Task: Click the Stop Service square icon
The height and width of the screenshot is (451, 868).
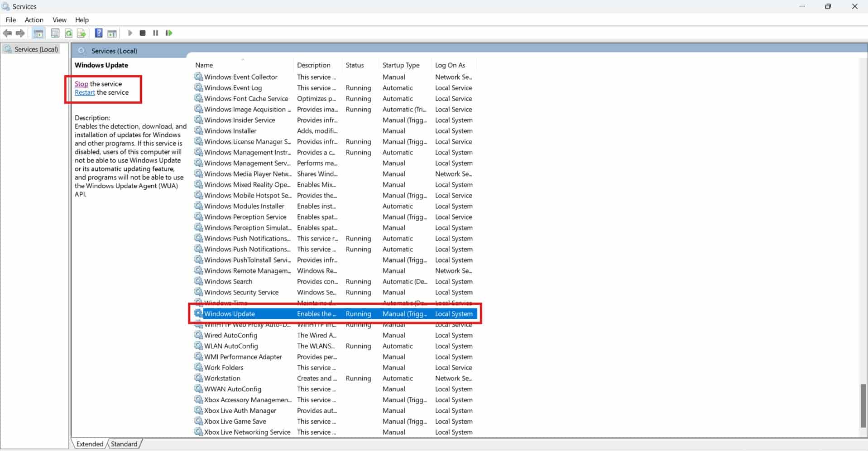Action: pyautogui.click(x=143, y=33)
